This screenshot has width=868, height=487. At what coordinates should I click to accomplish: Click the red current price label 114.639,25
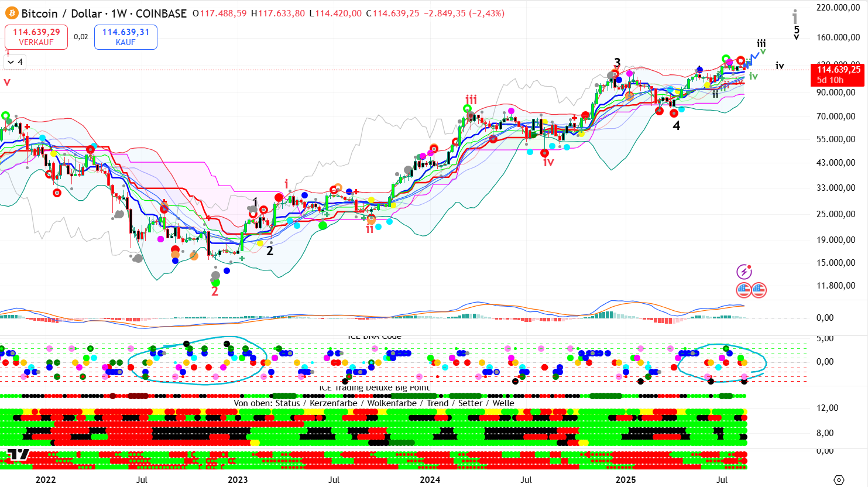coord(838,70)
